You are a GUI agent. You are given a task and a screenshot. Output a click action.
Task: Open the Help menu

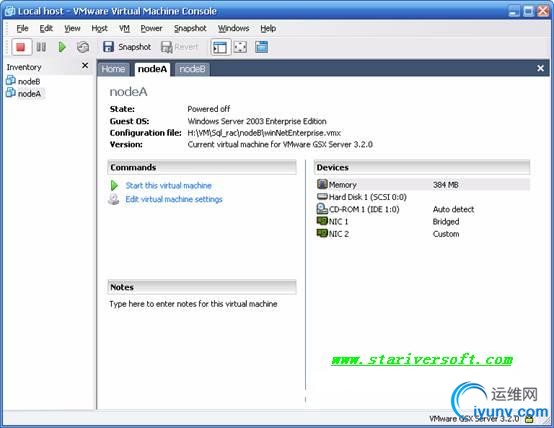(268, 28)
